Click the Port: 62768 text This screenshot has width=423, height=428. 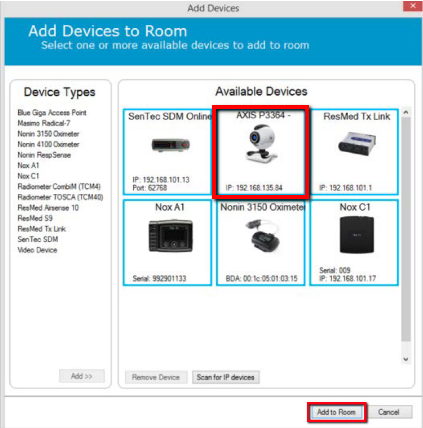(x=150, y=188)
